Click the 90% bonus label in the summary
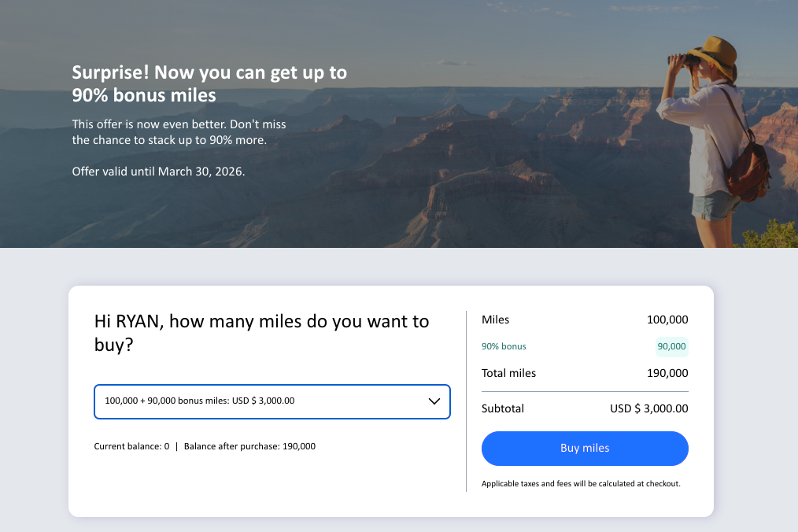The height and width of the screenshot is (532, 798). [x=504, y=346]
